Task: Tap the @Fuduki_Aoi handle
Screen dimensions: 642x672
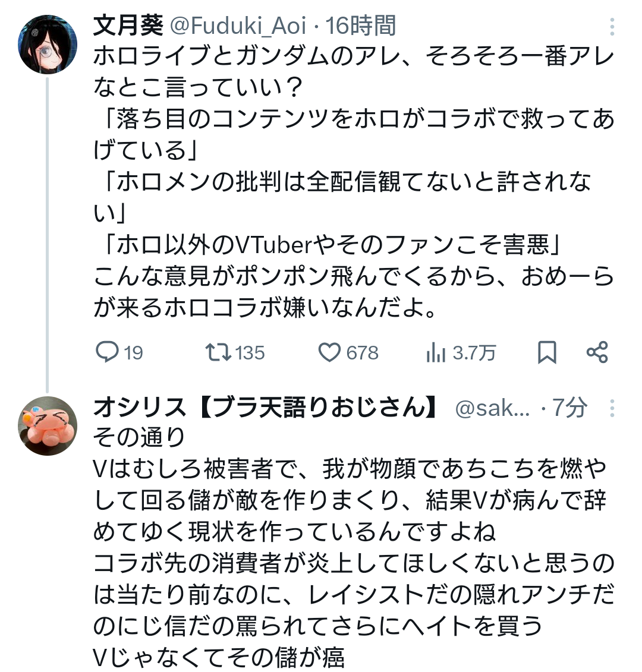Action: coord(238,26)
